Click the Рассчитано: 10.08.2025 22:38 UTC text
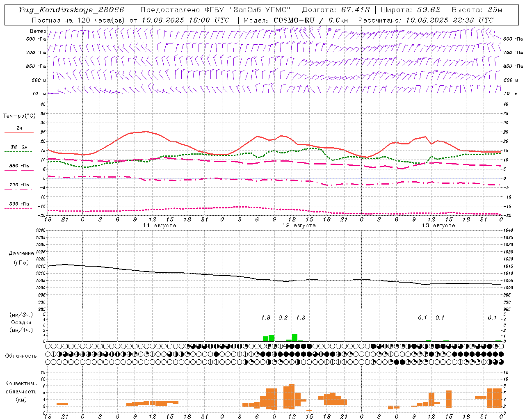Screen dimensions: 525x420 [x=426, y=20]
